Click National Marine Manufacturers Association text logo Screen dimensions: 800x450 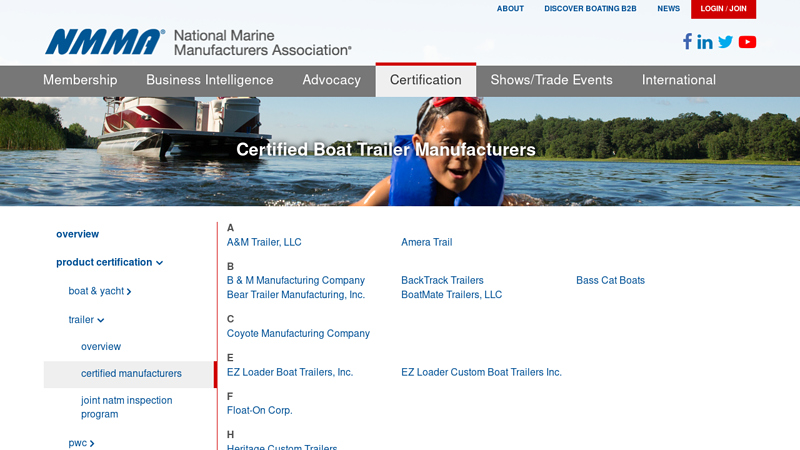[263, 43]
